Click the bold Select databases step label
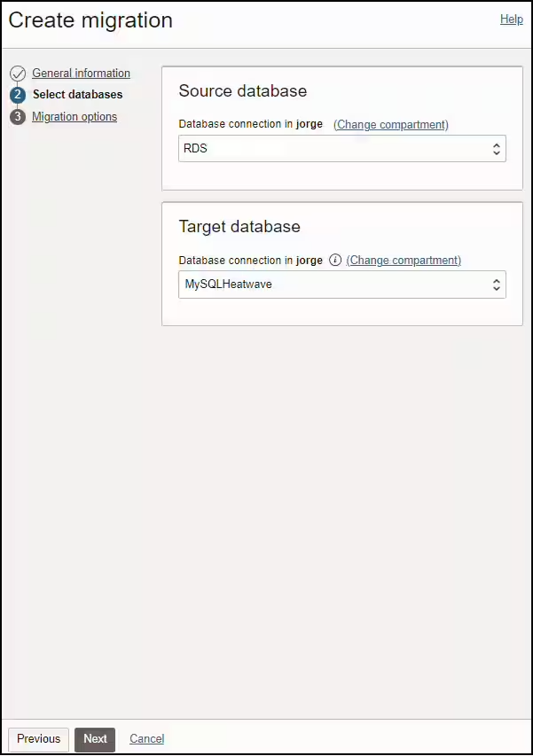This screenshot has height=756, width=533. point(77,95)
